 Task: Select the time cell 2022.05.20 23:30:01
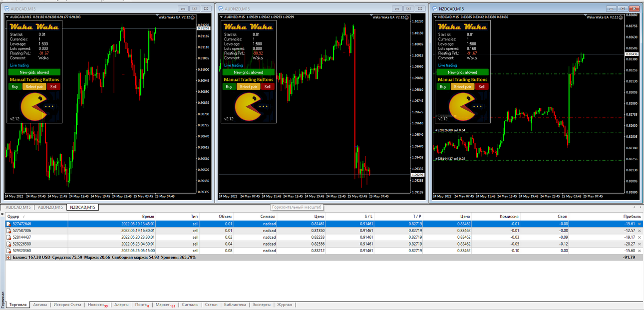[138, 237]
